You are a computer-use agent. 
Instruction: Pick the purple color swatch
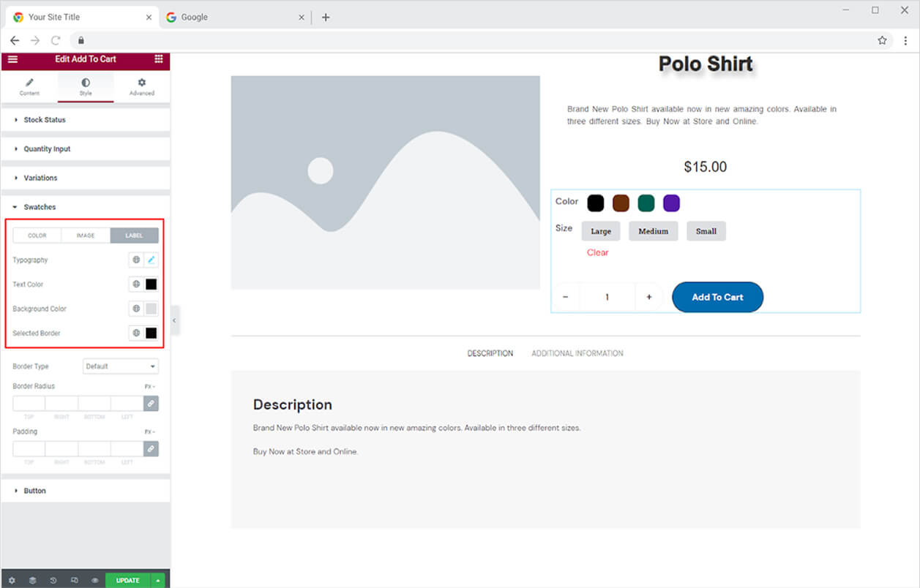(x=671, y=203)
